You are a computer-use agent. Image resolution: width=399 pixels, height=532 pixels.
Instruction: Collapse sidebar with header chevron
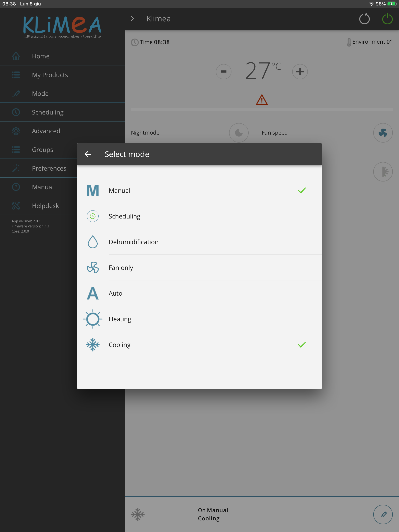pyautogui.click(x=132, y=19)
